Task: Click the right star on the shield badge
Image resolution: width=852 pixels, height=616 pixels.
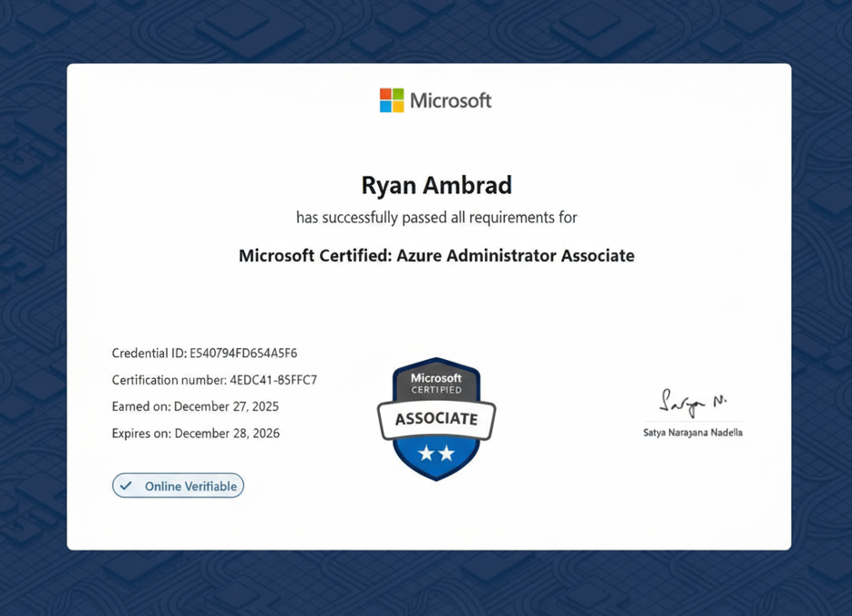Action: pos(447,453)
